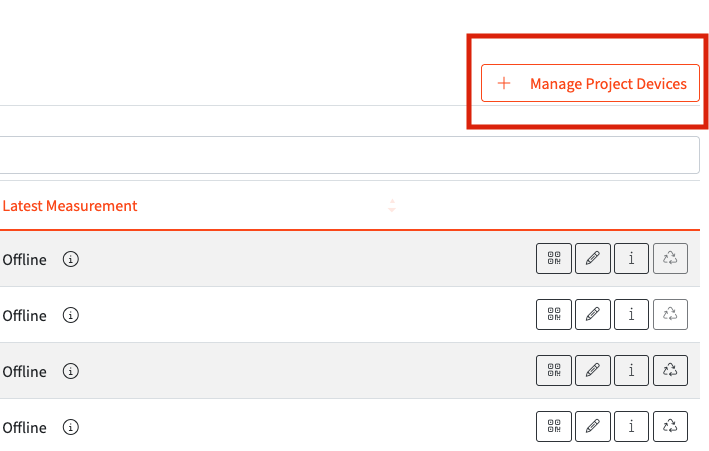Open QR code for second device row
This screenshot has height=451, width=709.
click(x=554, y=315)
